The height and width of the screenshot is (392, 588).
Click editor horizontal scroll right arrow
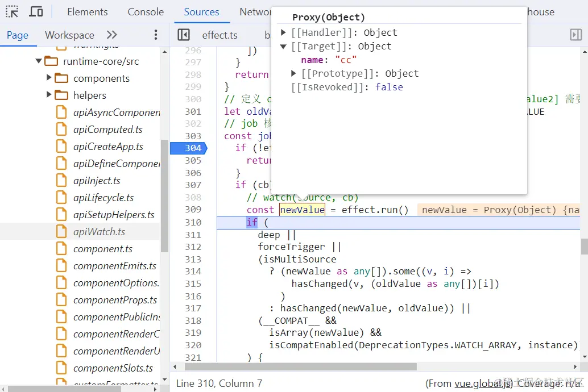coord(575,366)
